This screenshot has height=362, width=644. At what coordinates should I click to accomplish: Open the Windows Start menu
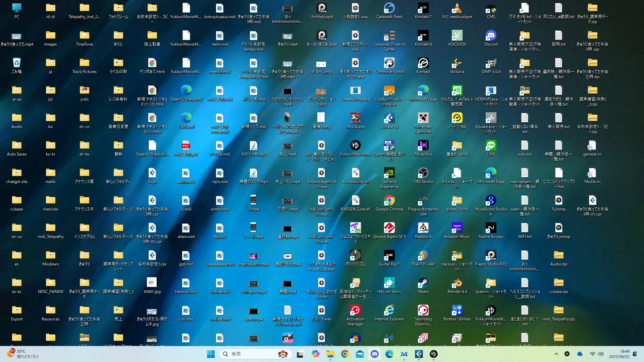click(x=211, y=354)
